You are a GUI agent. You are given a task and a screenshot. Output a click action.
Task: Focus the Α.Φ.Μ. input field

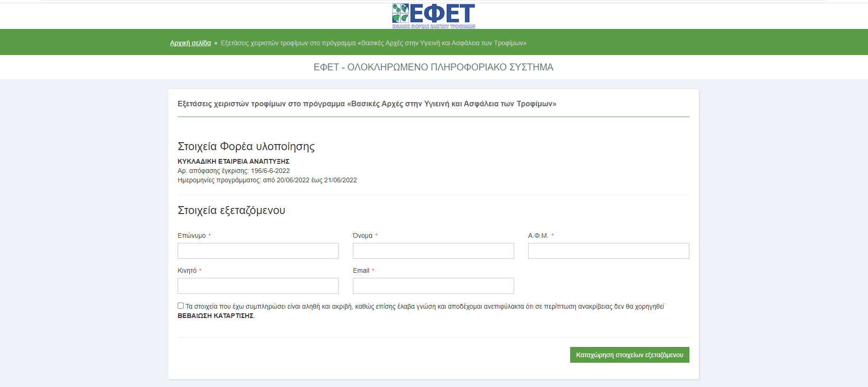click(609, 251)
